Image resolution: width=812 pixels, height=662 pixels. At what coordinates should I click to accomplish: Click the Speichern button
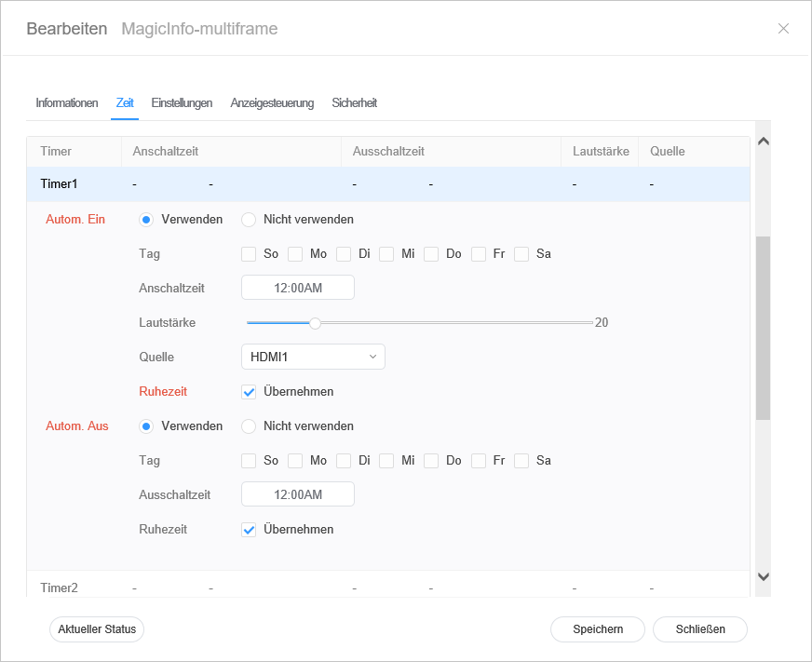pos(598,629)
